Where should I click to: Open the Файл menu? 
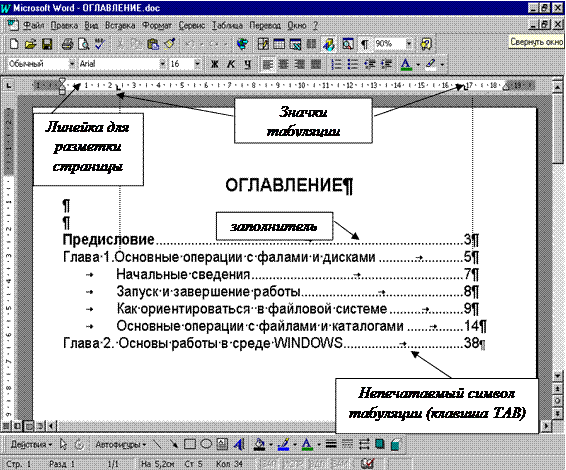click(x=34, y=26)
